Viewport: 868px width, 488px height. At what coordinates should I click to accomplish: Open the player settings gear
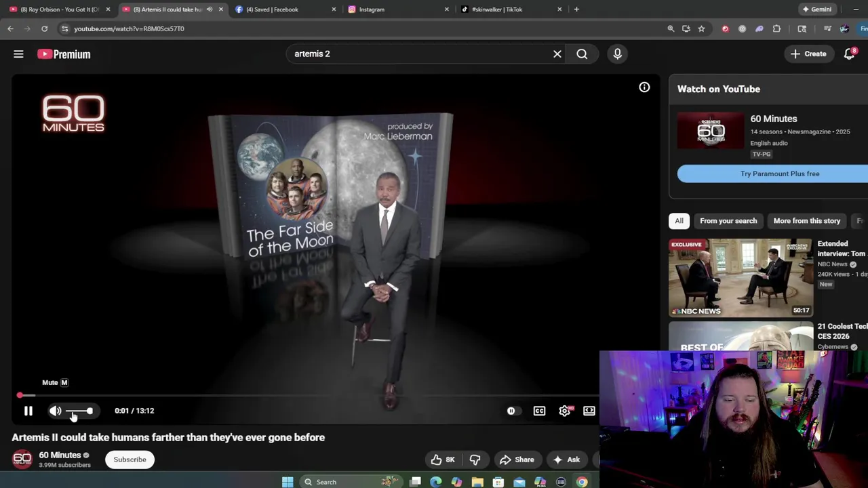click(565, 411)
